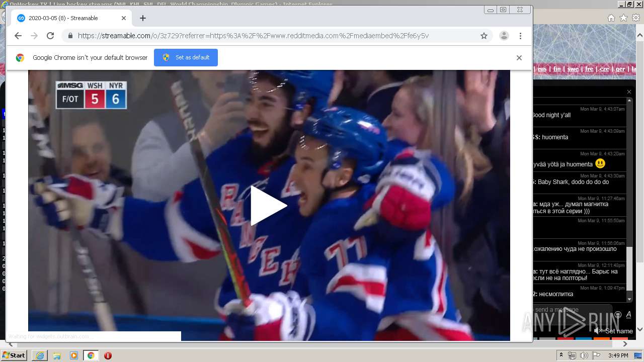This screenshot has height=362, width=644.
Task: Maximize the Chrome window
Action: tap(503, 10)
